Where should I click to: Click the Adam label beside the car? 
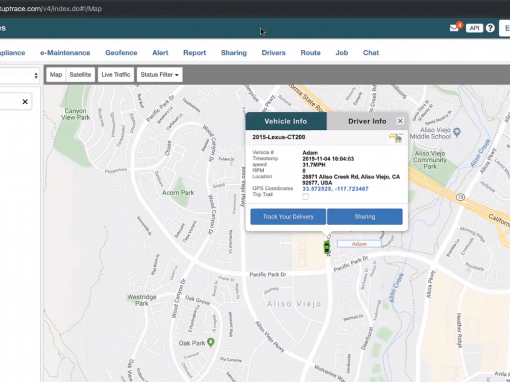359,244
